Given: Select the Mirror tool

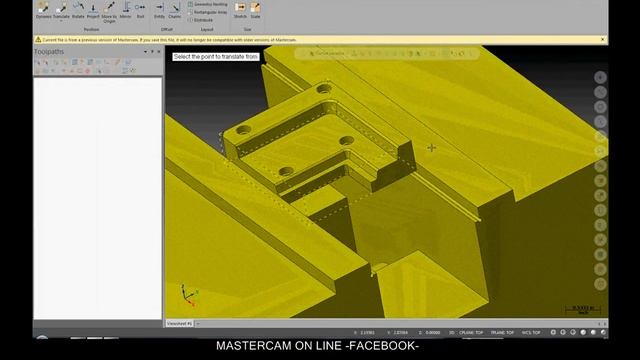Looking at the screenshot, I should 126,10.
